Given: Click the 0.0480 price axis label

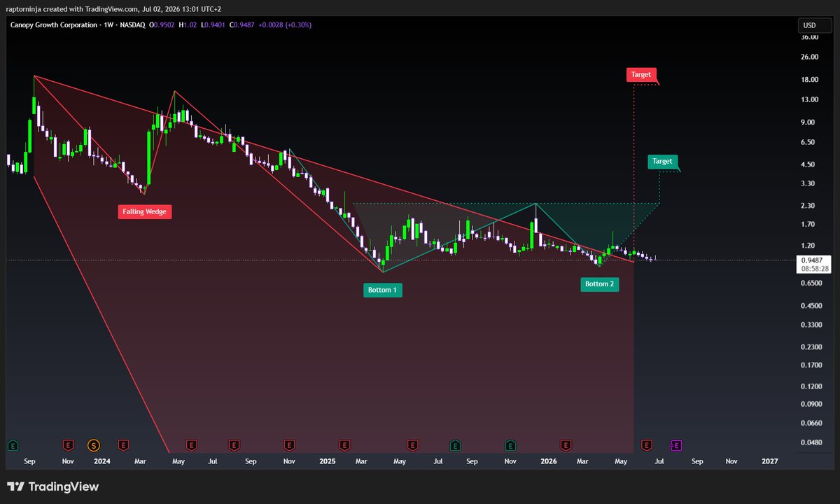Looking at the screenshot, I should [x=812, y=442].
